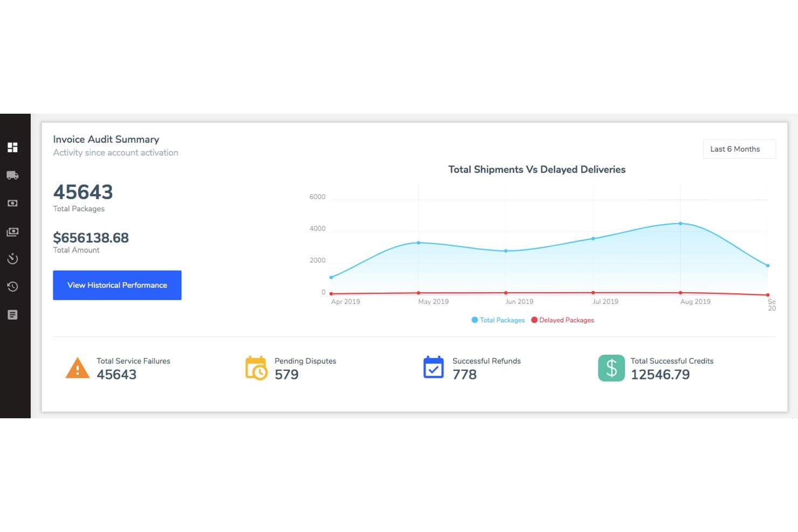Click the Apr 2019 axis label

(x=346, y=302)
